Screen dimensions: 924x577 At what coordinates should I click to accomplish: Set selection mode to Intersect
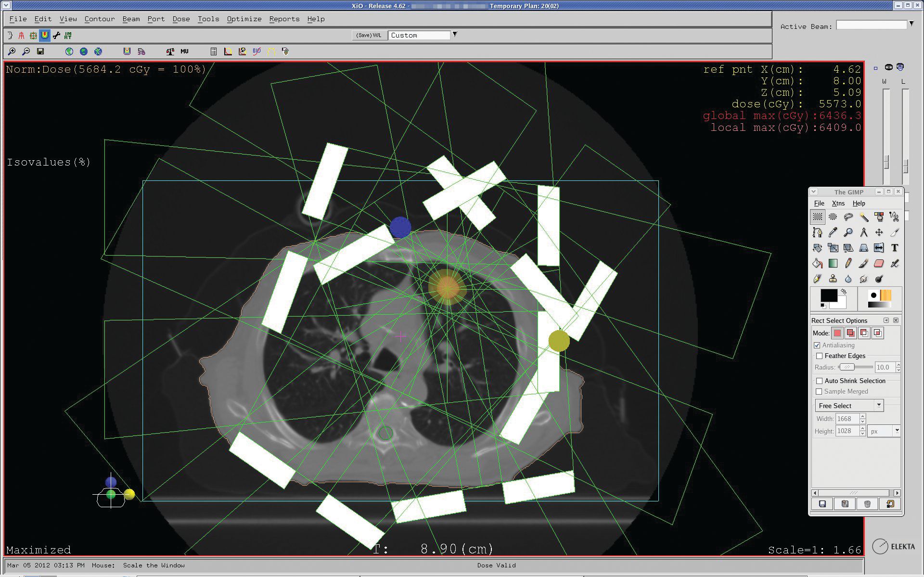[x=878, y=333]
